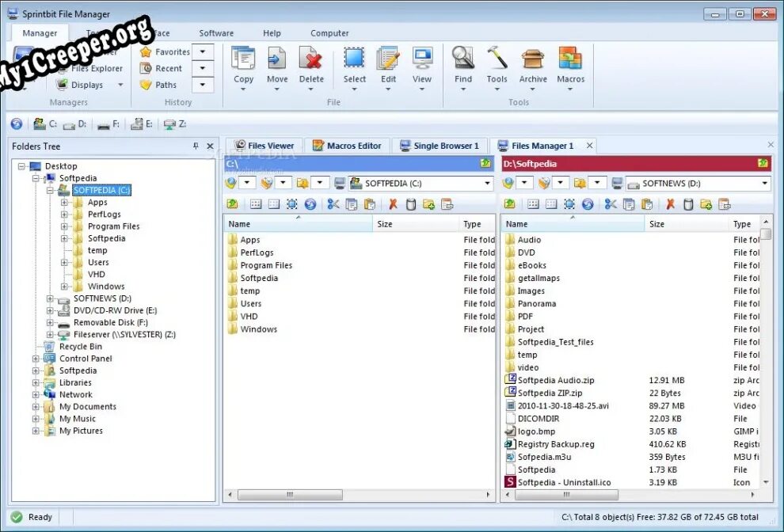Expand the SOFTNEWS (D:) tree node
This screenshot has width=784, height=532.
(50, 298)
